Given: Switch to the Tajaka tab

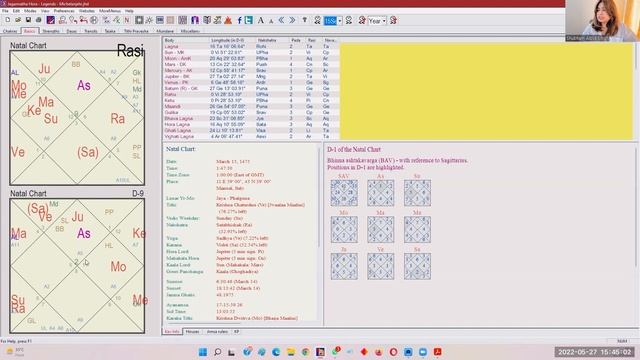Looking at the screenshot, I should pyautogui.click(x=110, y=31).
